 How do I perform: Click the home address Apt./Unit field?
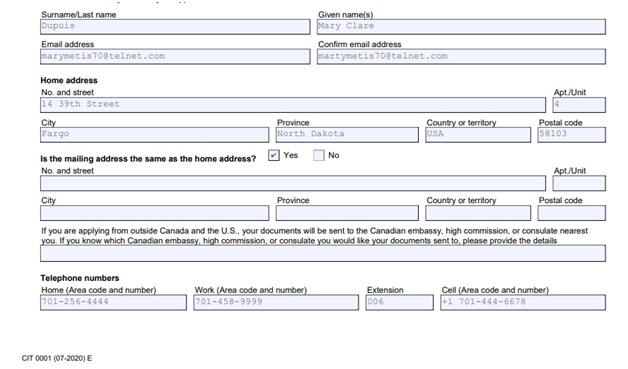[579, 105]
